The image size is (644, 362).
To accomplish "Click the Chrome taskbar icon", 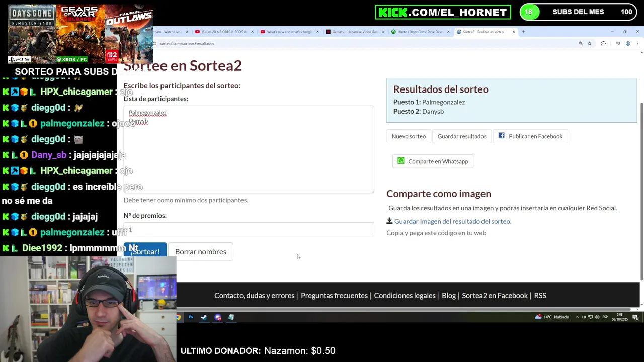I will click(178, 317).
